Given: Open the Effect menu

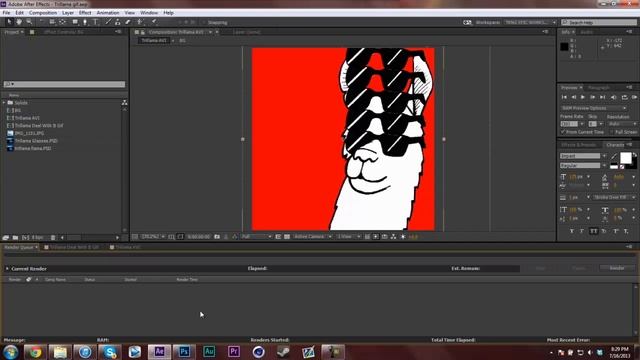Looking at the screenshot, I should (x=85, y=13).
